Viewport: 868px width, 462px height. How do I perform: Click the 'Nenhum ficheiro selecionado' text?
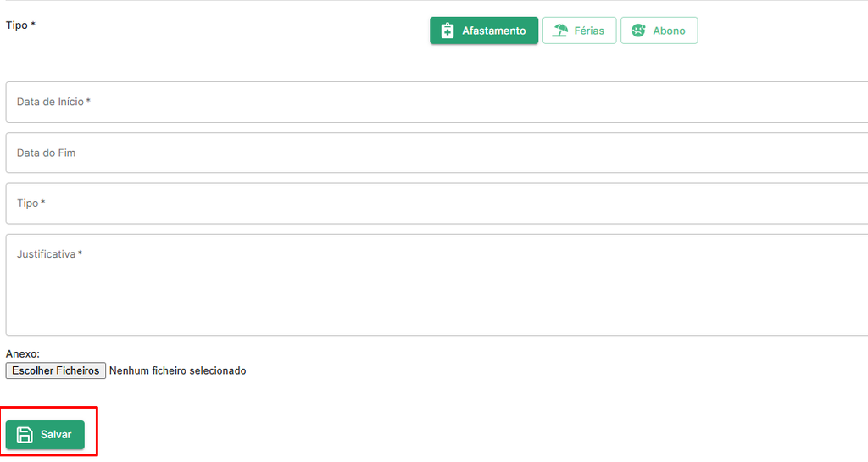[x=178, y=370]
